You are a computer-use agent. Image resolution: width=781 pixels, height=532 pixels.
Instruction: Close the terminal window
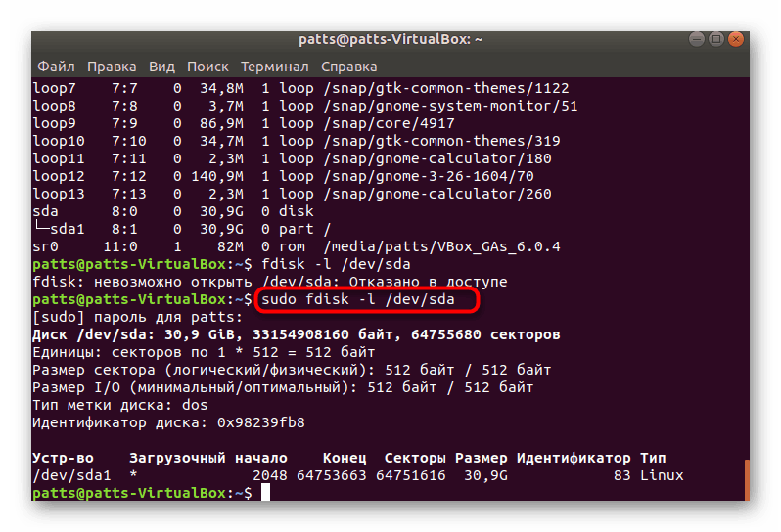(x=736, y=39)
